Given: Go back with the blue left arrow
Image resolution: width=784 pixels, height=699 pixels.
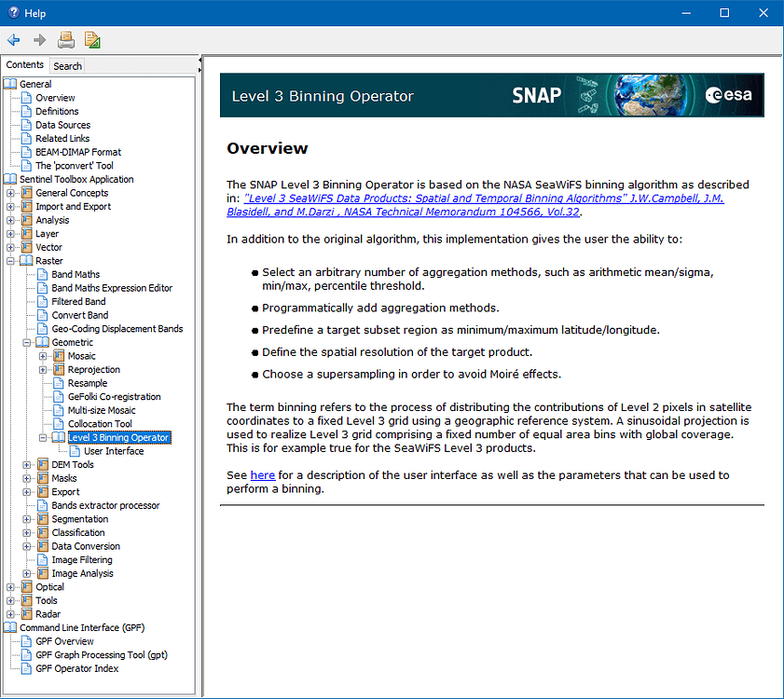Looking at the screenshot, I should click(x=13, y=40).
